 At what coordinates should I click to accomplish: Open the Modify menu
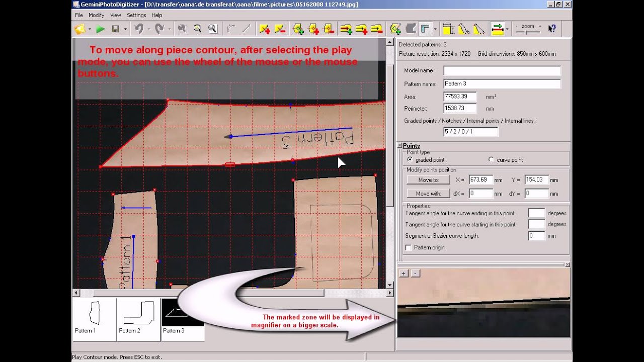coord(97,15)
